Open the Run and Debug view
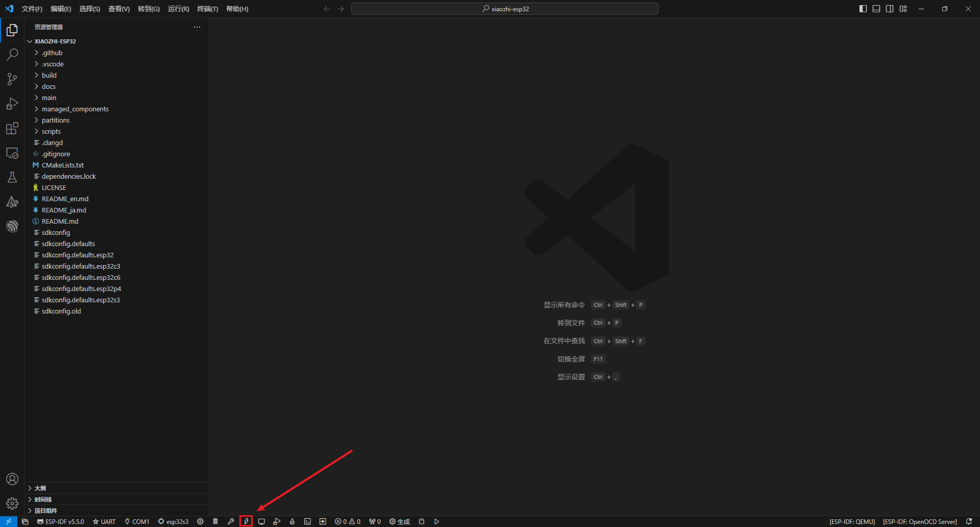Image resolution: width=980 pixels, height=527 pixels. [x=12, y=104]
